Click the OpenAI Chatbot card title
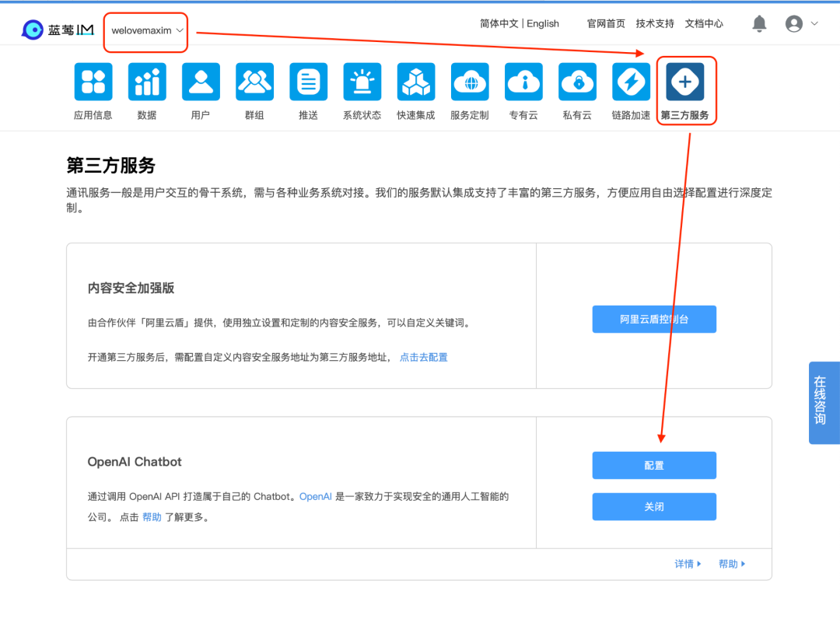The height and width of the screenshot is (626, 840). (x=135, y=462)
